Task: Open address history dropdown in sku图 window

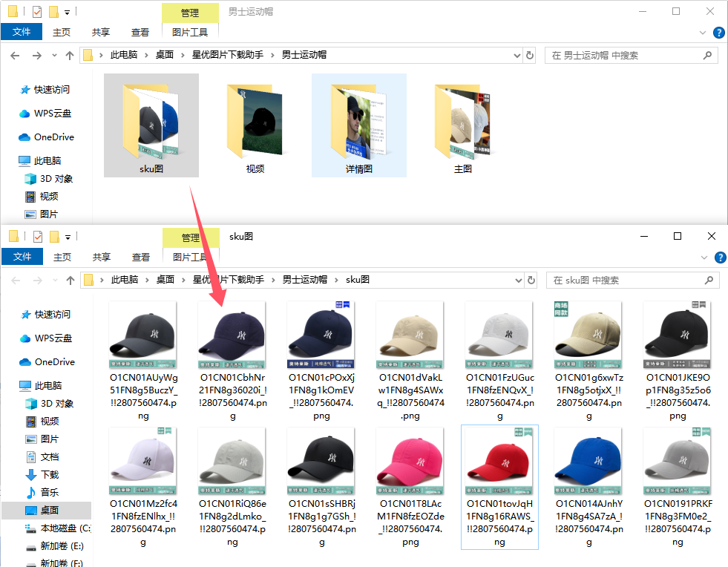Action: click(x=519, y=281)
